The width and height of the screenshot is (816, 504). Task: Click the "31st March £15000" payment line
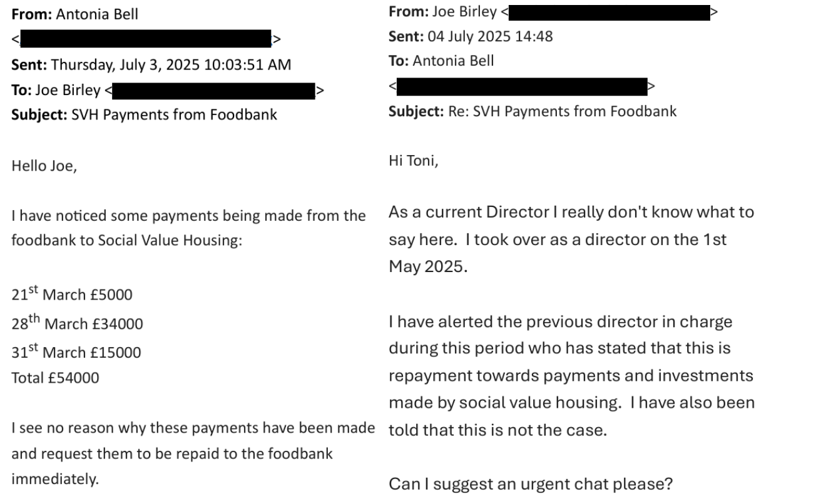pyautogui.click(x=76, y=352)
